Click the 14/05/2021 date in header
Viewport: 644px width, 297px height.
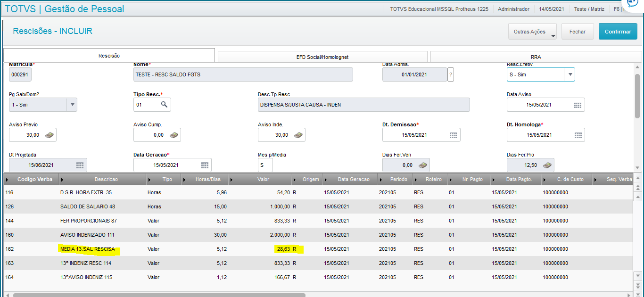[x=552, y=9]
